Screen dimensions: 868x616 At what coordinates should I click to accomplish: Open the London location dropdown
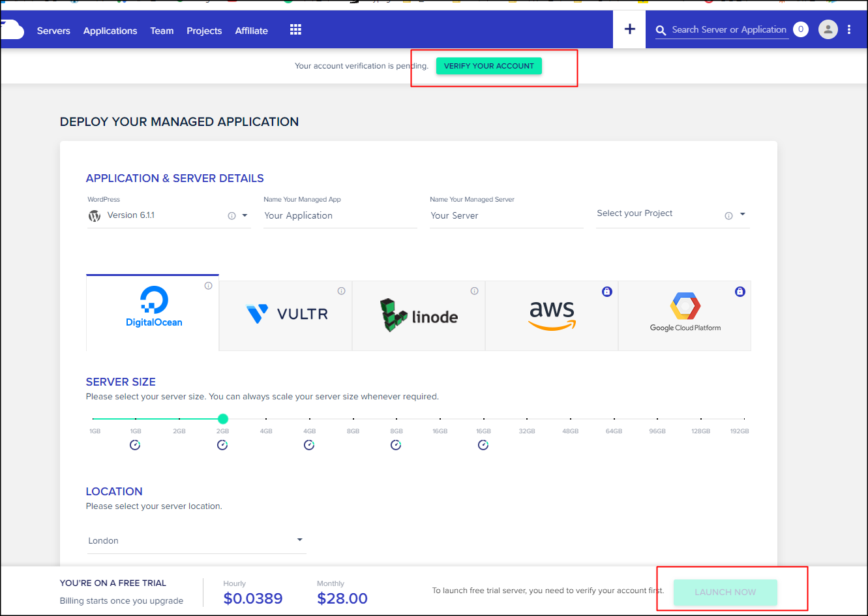tap(196, 541)
